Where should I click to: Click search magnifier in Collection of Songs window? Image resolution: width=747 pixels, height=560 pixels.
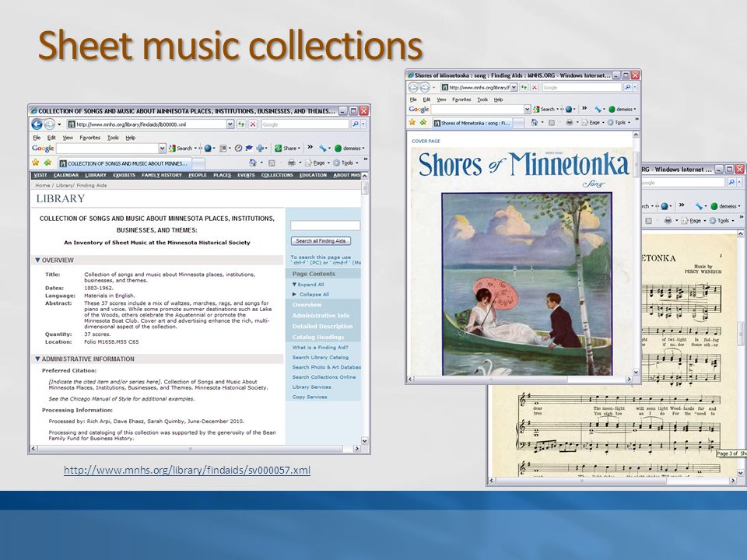(x=356, y=124)
